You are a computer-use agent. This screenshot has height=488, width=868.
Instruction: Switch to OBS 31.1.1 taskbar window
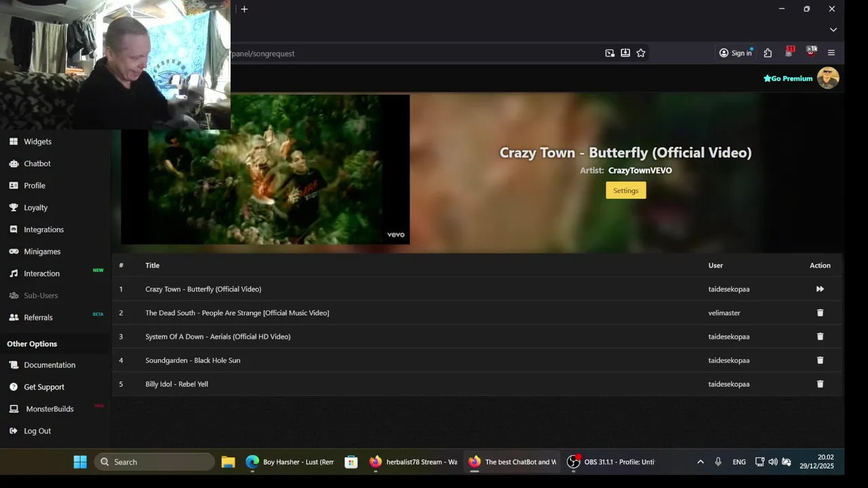click(611, 462)
